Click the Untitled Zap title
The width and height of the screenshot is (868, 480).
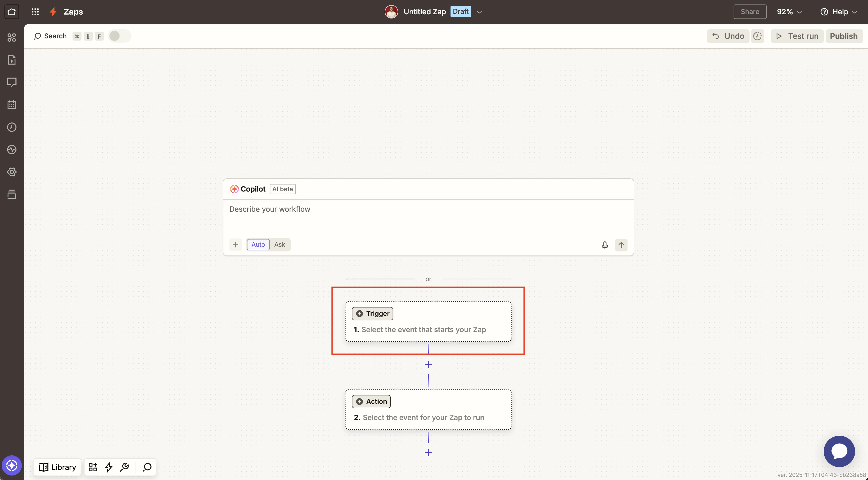(424, 12)
